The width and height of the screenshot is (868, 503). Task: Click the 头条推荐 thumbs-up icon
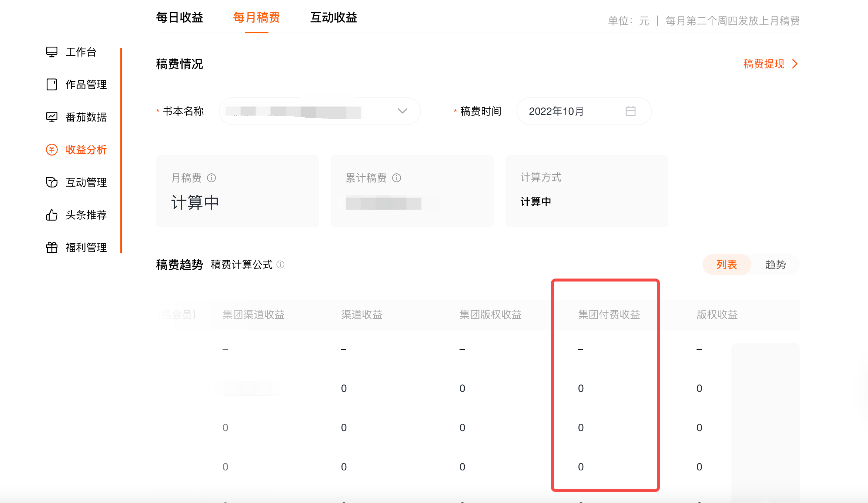point(52,215)
